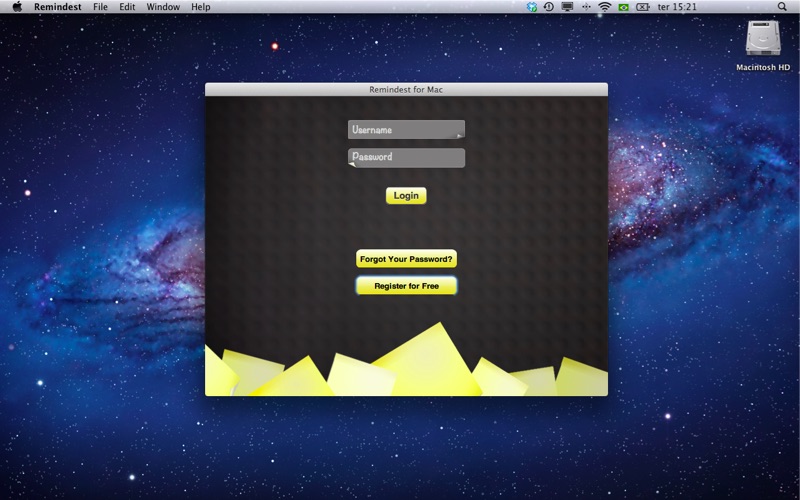Click Forgot Your Password? button
Viewport: 800px width, 500px height.
coord(406,259)
